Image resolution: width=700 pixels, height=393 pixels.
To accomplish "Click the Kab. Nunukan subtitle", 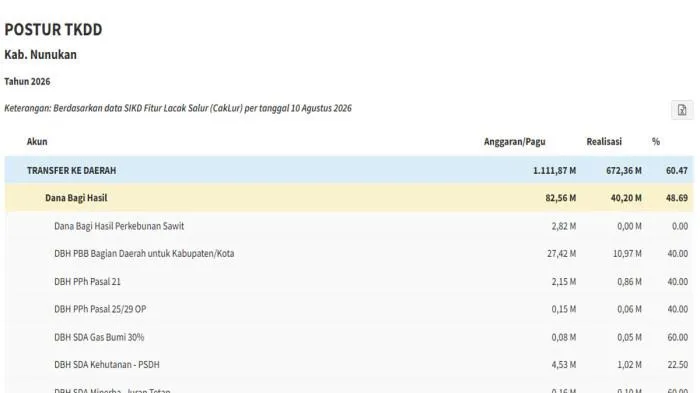I will click(x=40, y=54).
